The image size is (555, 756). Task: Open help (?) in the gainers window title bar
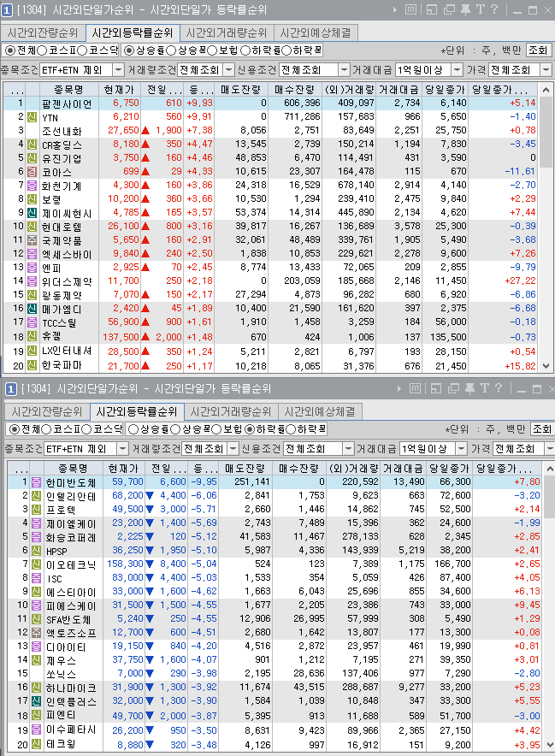pos(494,9)
